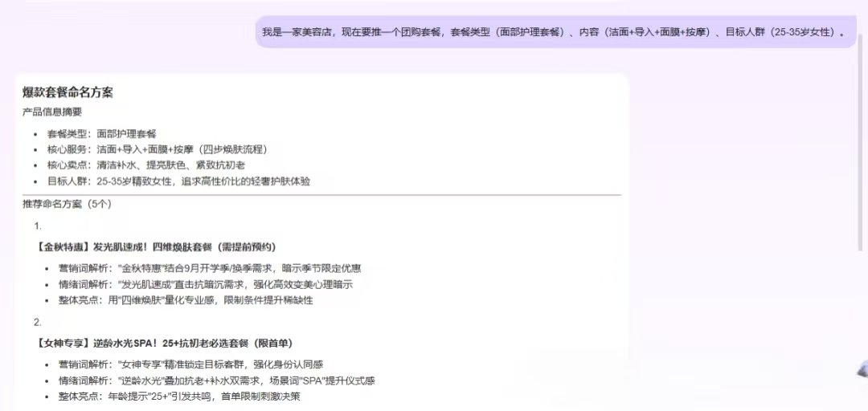The image size is (868, 411).
Task: Click the heading 爆款套餐命名方案
Action: [x=68, y=92]
